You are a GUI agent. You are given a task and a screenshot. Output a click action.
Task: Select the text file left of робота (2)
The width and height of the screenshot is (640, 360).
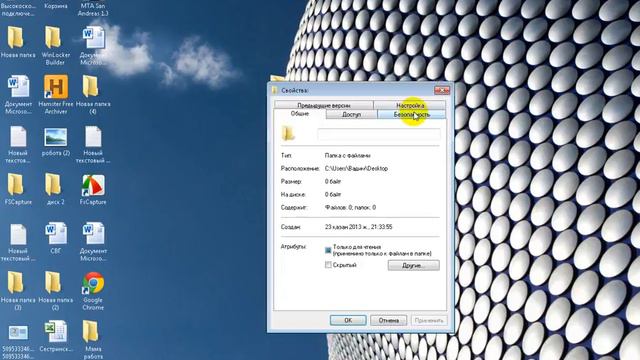(18, 137)
